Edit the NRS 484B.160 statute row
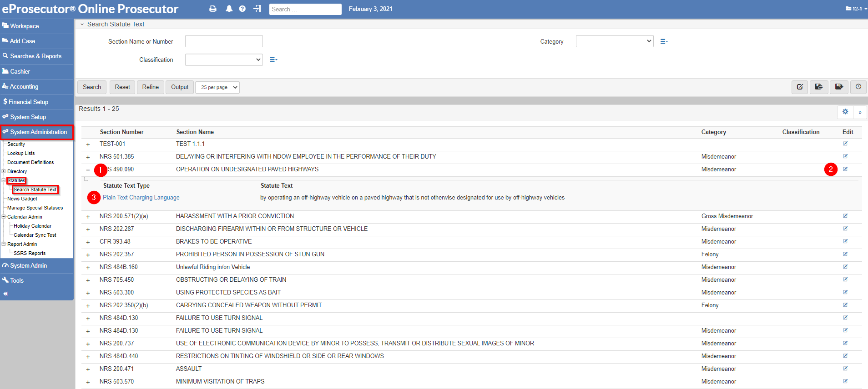The width and height of the screenshot is (868, 389). (x=845, y=267)
